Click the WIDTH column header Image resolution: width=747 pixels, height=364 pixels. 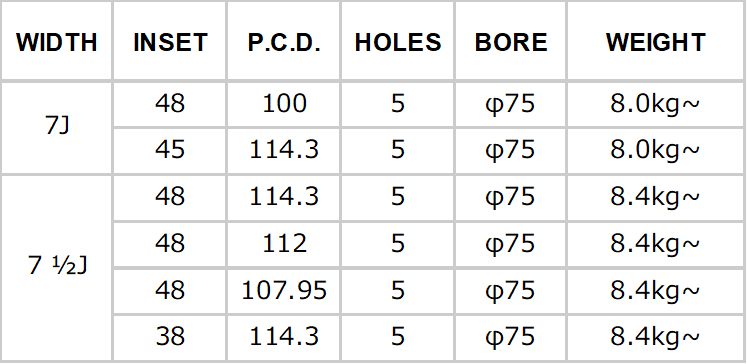coord(57,42)
